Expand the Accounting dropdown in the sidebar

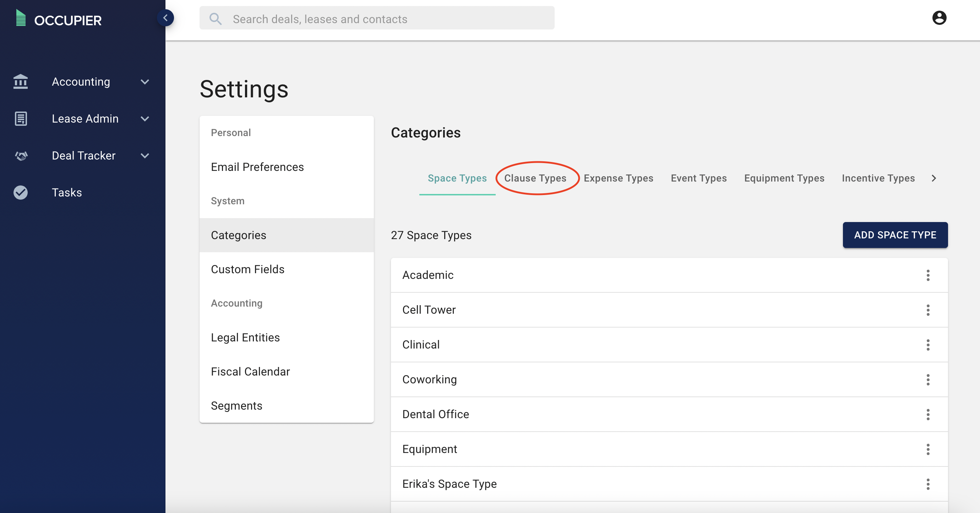(x=144, y=82)
